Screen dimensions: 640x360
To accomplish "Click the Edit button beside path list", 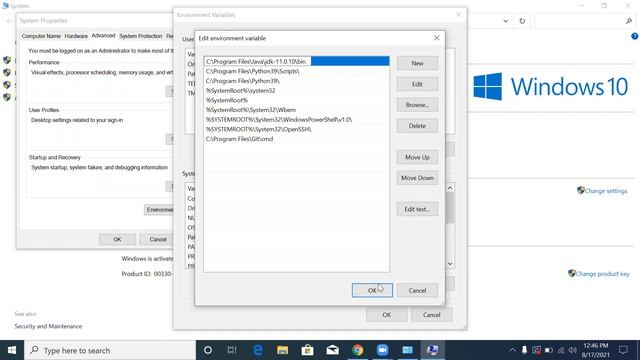I will point(417,84).
